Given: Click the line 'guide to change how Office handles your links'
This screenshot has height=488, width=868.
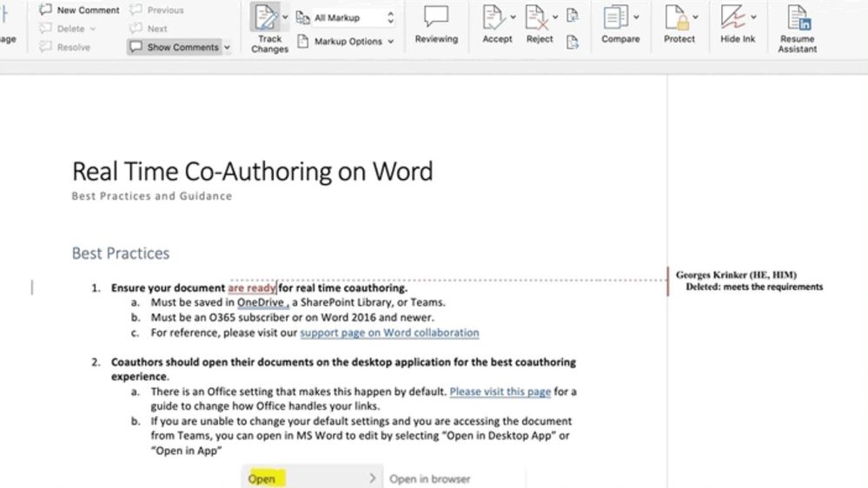Looking at the screenshot, I should [265, 406].
